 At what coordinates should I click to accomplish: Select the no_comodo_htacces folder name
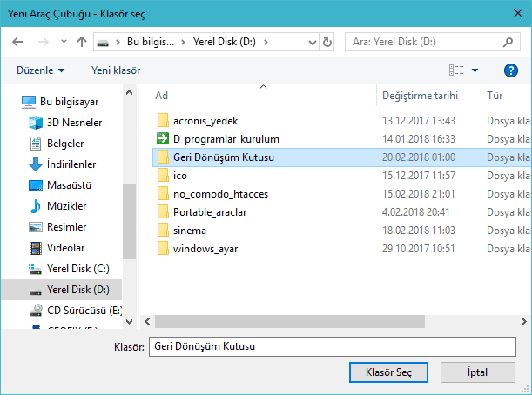click(221, 194)
